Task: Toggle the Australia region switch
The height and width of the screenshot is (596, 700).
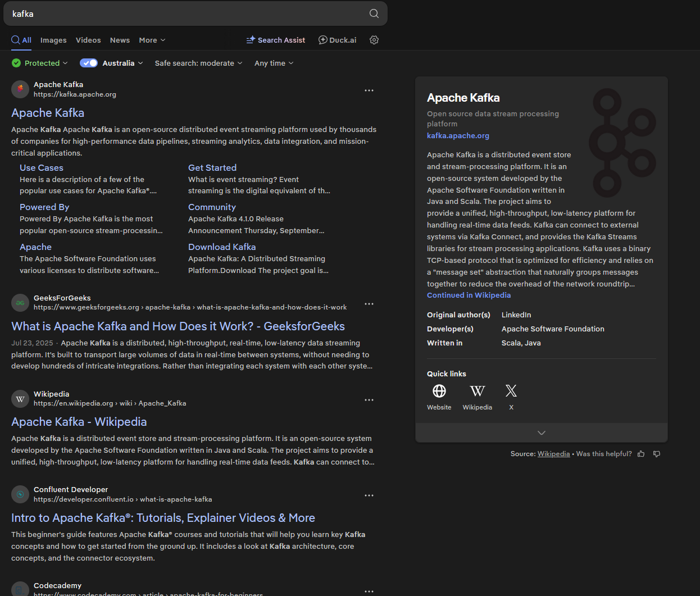Action: (89, 63)
